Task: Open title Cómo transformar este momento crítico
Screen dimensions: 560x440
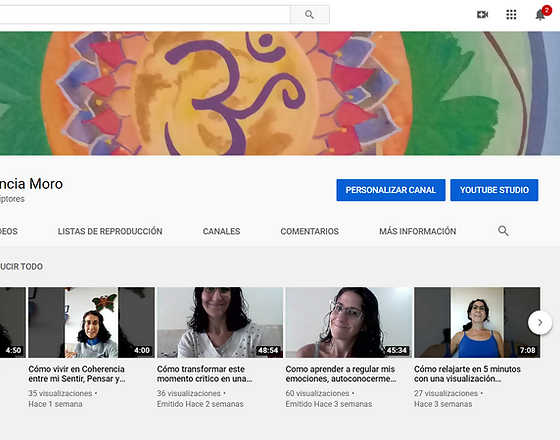Action: pyautogui.click(x=205, y=374)
